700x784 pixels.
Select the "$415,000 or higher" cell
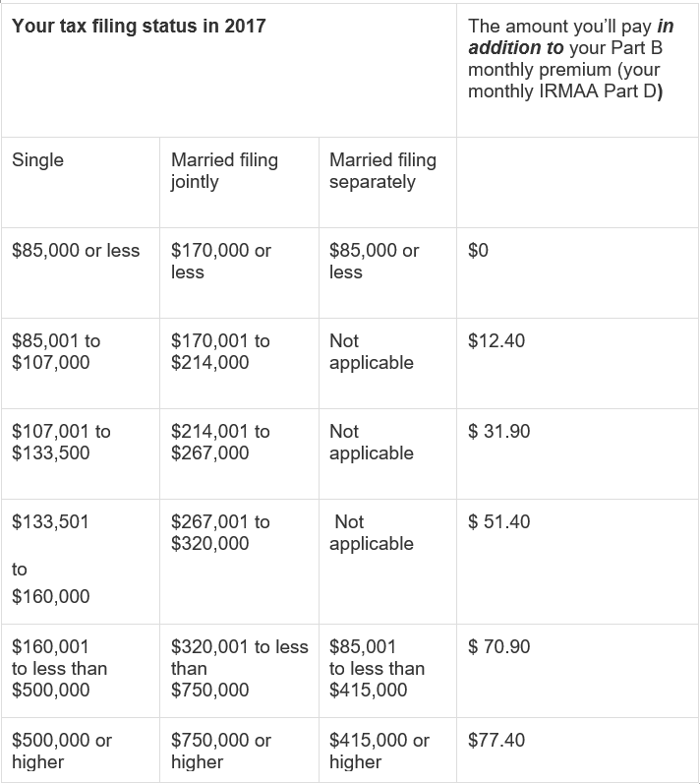click(x=379, y=751)
